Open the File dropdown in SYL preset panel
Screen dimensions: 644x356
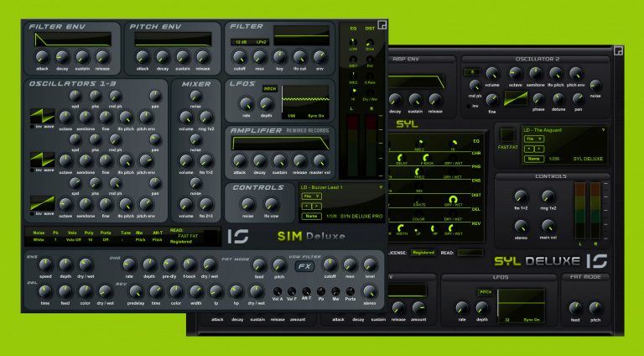pyautogui.click(x=534, y=139)
